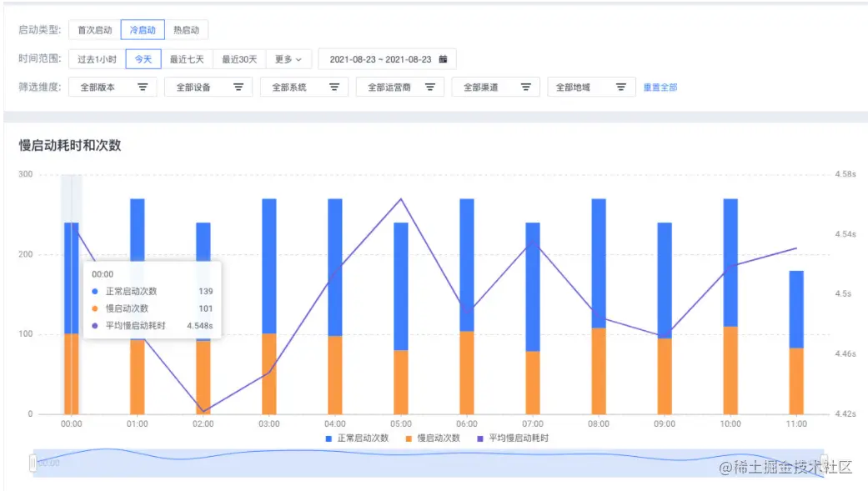Choose the 最近30天 time range
Viewport: 868px width, 491px height.
pyautogui.click(x=239, y=59)
